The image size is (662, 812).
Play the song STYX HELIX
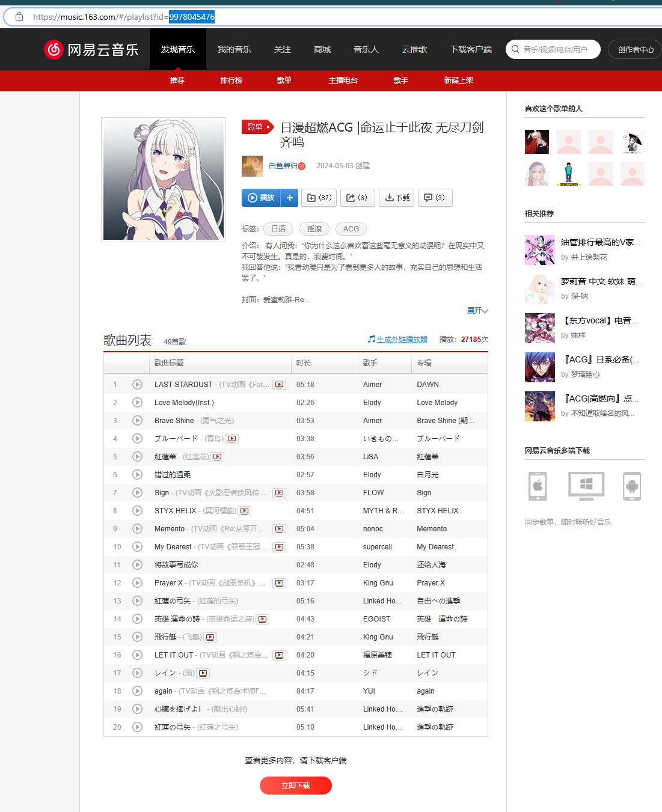[x=137, y=511]
